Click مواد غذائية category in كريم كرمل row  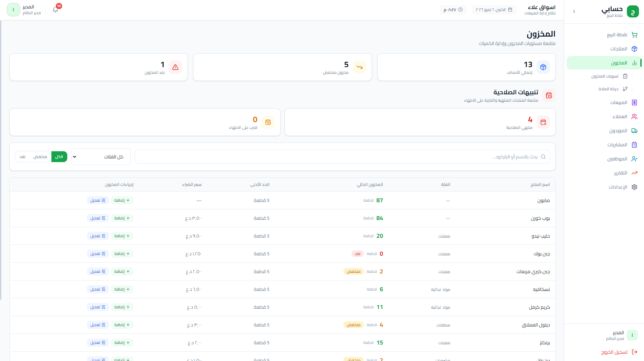point(440,307)
